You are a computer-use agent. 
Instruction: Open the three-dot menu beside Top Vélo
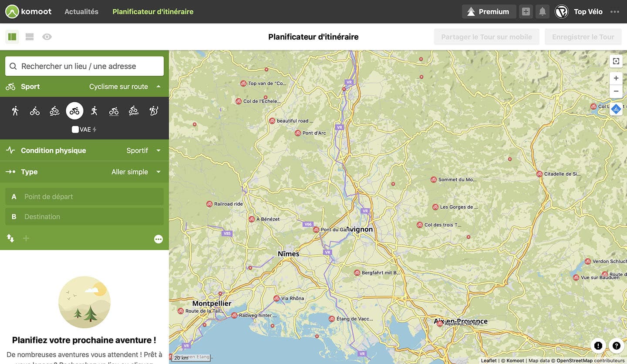(615, 12)
